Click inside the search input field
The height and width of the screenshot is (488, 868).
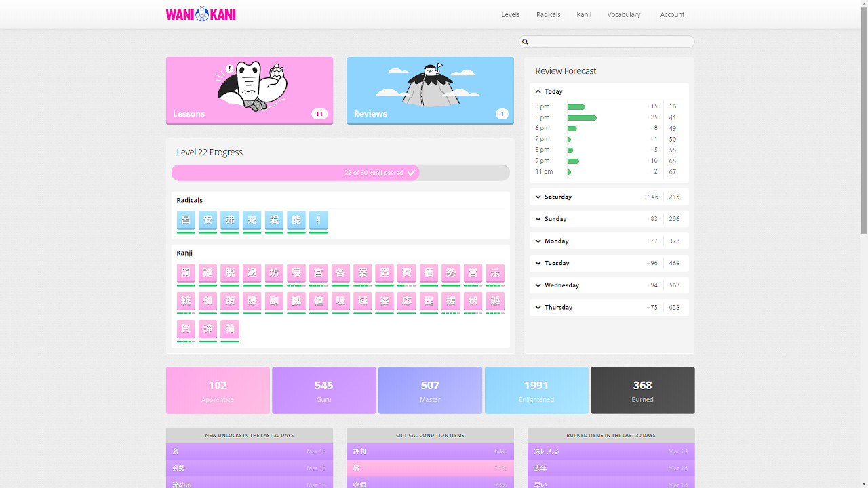coord(607,41)
